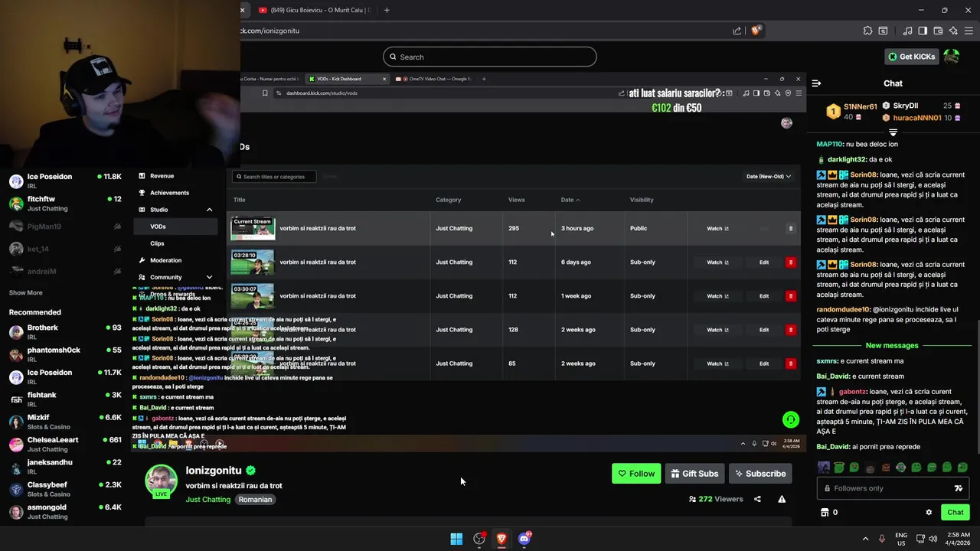Delete the 6 days ago VOD with red trash
The height and width of the screenshot is (551, 980).
791,262
